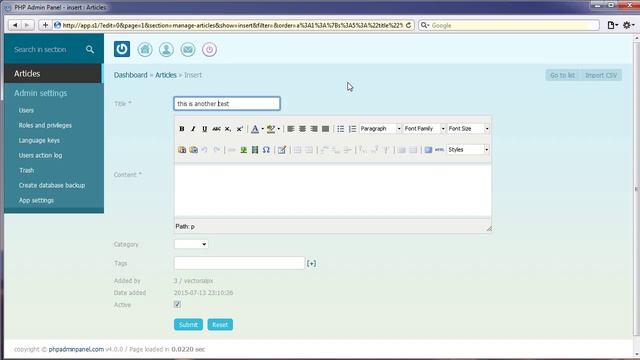This screenshot has height=360, width=640.
Task: Apply the background highlight color icon
Action: tap(271, 129)
